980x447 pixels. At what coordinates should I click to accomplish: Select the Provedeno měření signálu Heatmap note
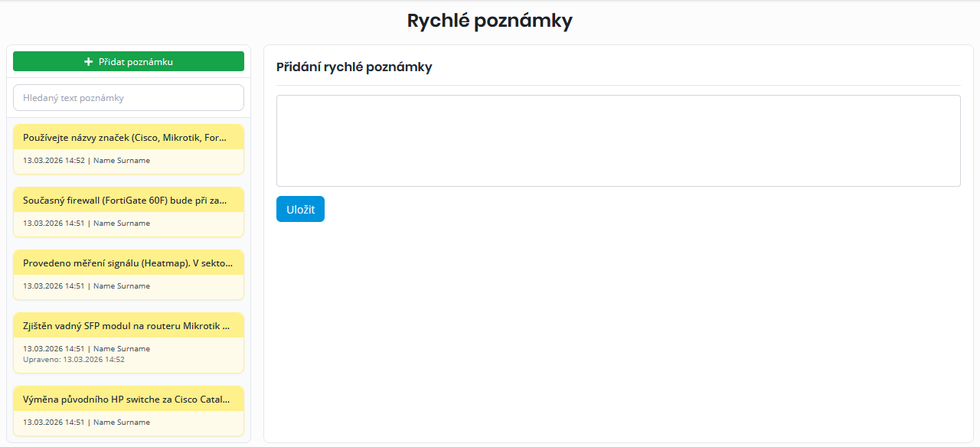click(x=126, y=263)
